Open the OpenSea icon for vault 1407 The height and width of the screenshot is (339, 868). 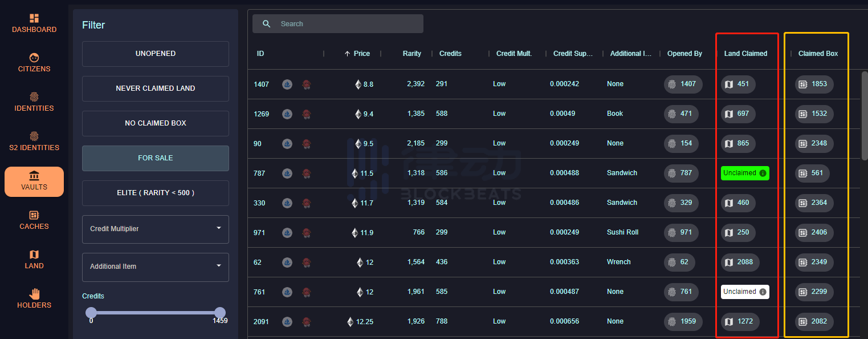(287, 84)
